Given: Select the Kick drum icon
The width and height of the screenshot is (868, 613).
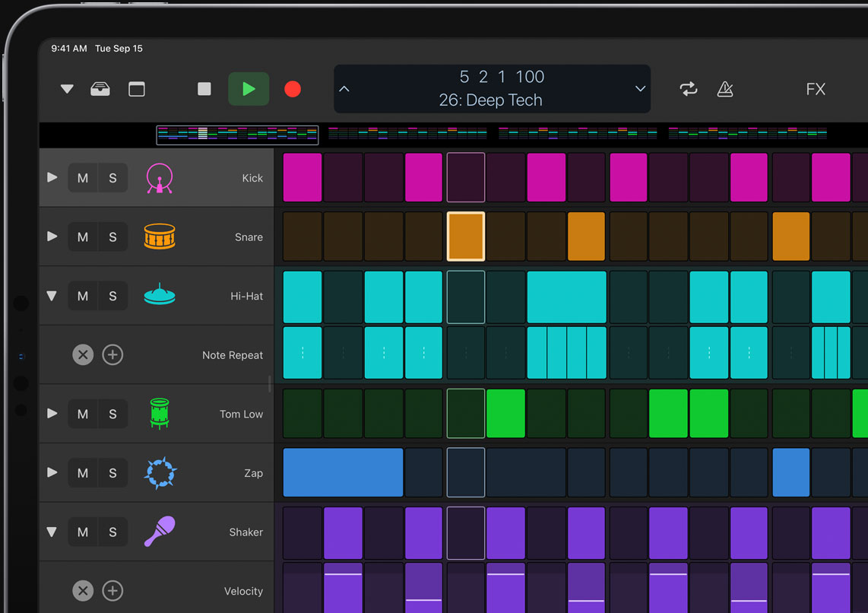Looking at the screenshot, I should [160, 178].
